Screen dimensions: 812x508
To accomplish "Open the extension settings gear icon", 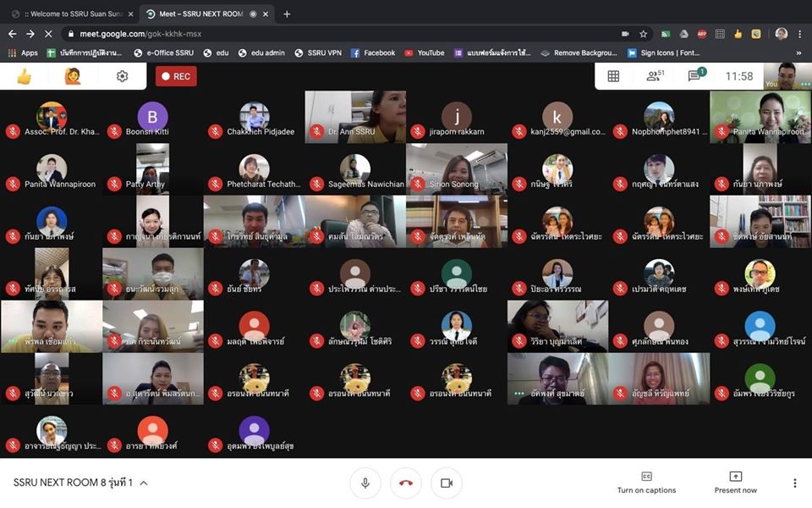I will (x=122, y=76).
